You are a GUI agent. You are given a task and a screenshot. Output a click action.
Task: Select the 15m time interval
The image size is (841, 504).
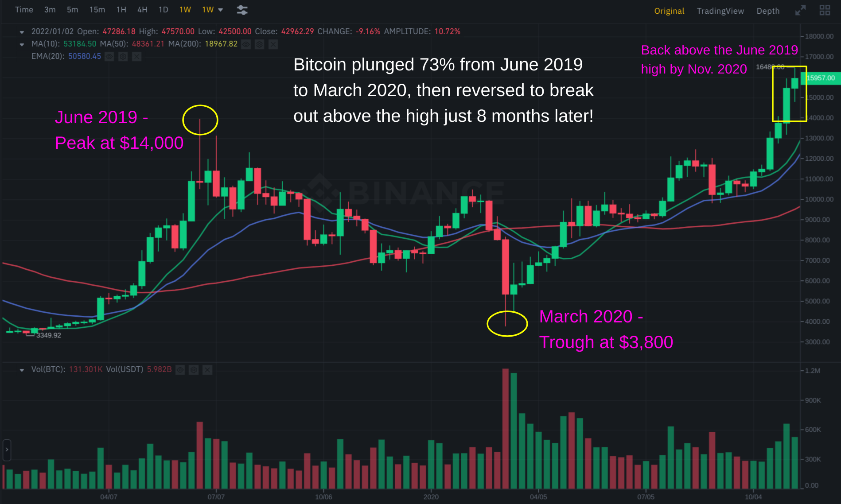(x=97, y=10)
